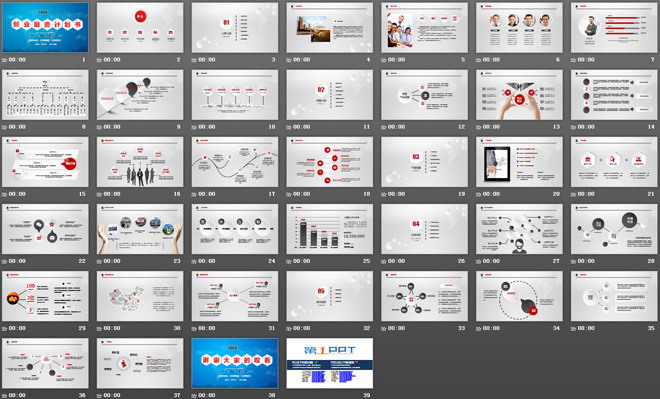Select slide 30 China map thumbnail
This screenshot has height=399, width=660.
[x=140, y=296]
